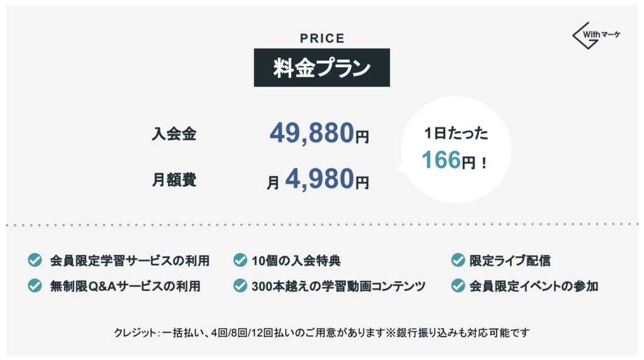The width and height of the screenshot is (644, 360).
Task: Click the クレジット payment note at bottom
Action: tap(321, 332)
